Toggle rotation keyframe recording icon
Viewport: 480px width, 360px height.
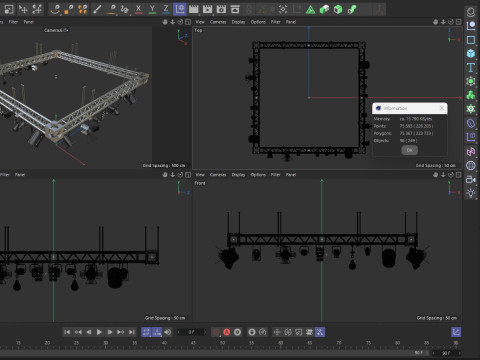[288, 332]
